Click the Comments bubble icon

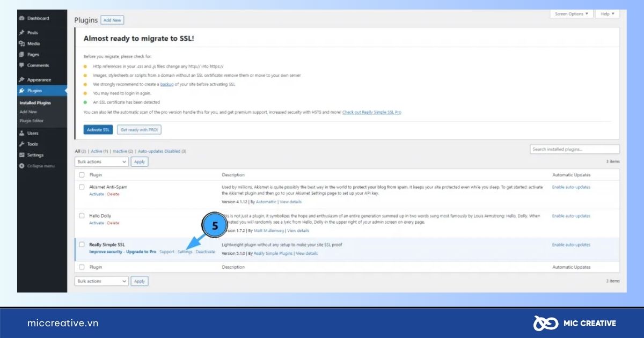pyautogui.click(x=21, y=65)
